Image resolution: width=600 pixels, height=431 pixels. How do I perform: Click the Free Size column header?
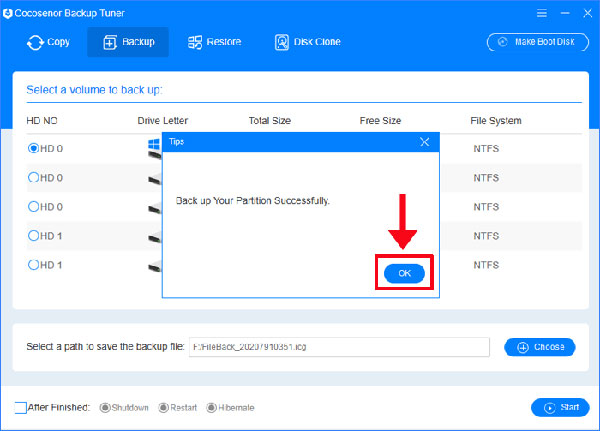380,121
